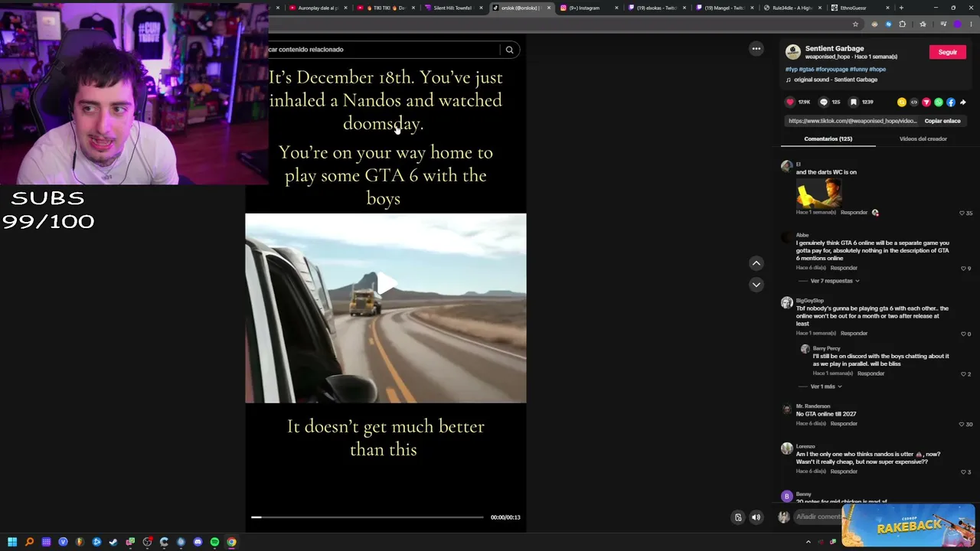Click the icon left of the volume button
Viewport: 980px width, 551px height.
[738, 517]
